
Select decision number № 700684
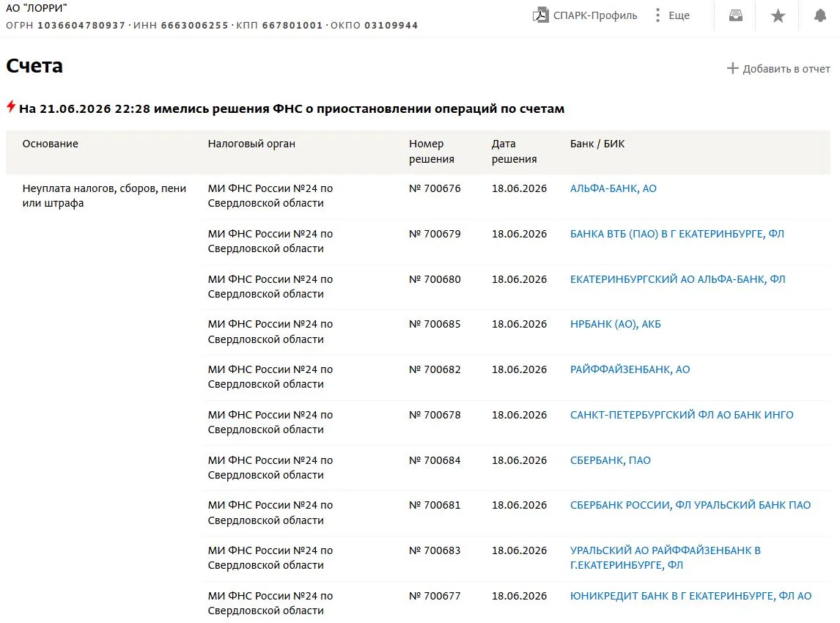pos(435,461)
